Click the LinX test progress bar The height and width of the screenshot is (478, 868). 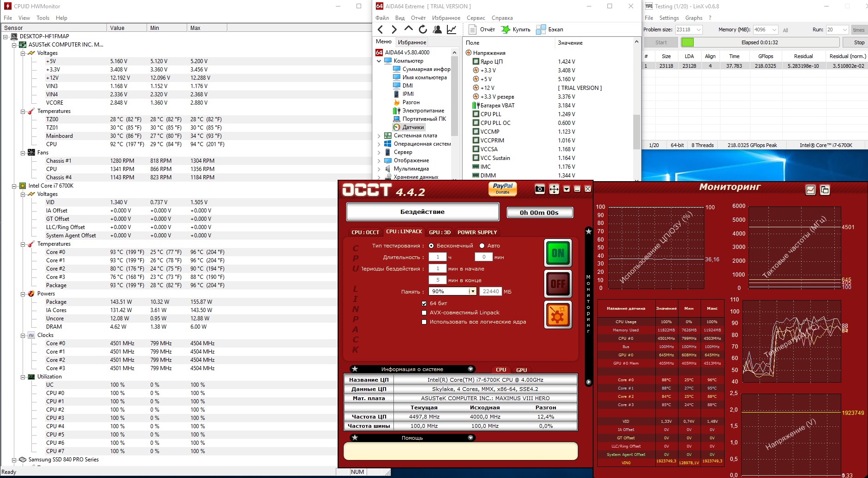pos(760,42)
